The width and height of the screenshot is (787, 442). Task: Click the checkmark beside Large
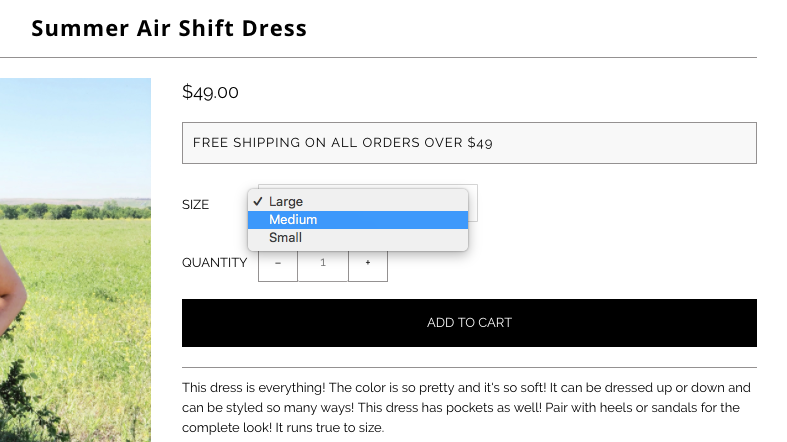tap(258, 202)
